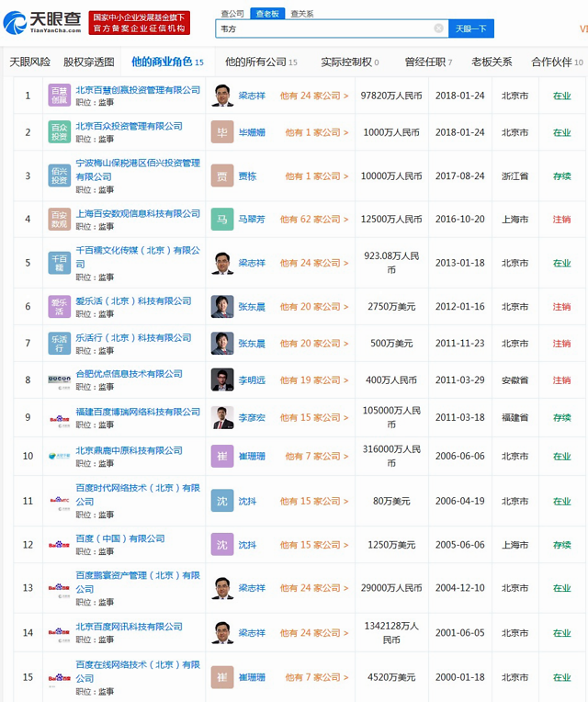Expand 李明远's 19 companies list
The width and height of the screenshot is (588, 702).
(x=314, y=380)
